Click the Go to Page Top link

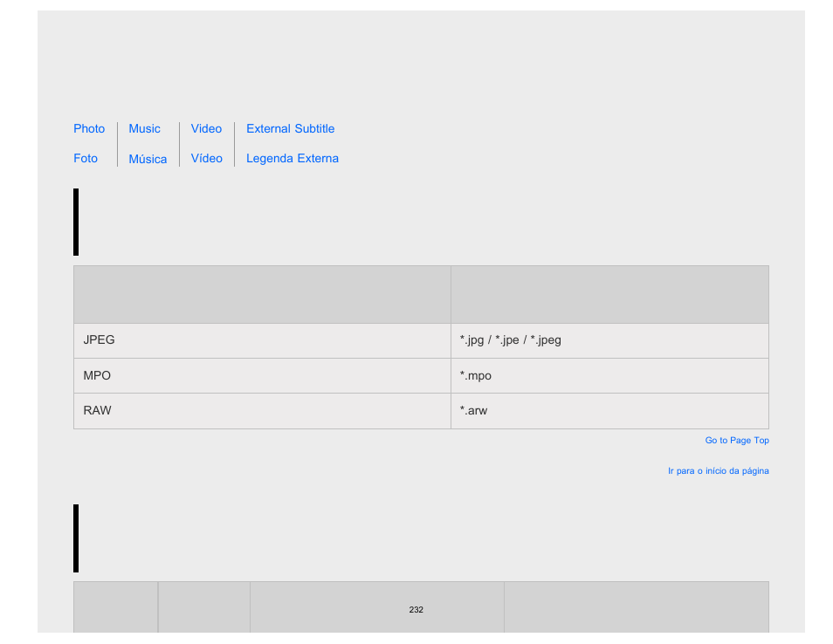tap(737, 441)
